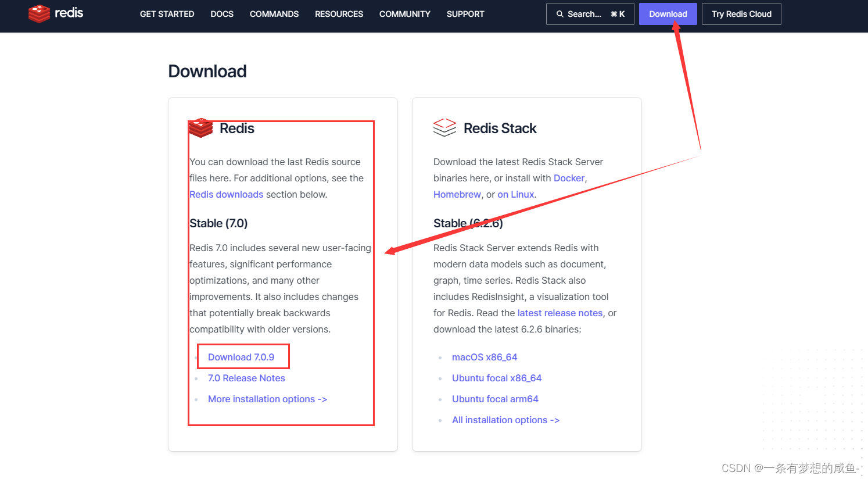868x479 pixels.
Task: Click the Redis cube icon in card
Action: (201, 128)
